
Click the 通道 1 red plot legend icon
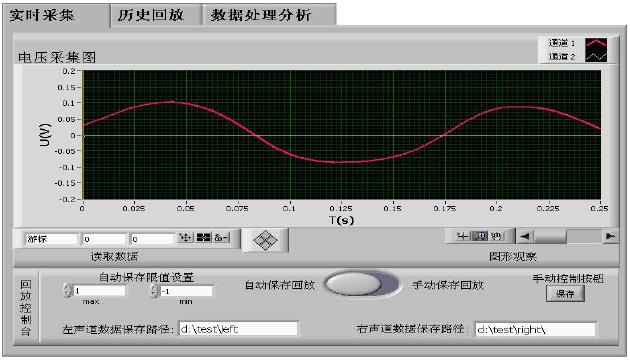[x=596, y=43]
